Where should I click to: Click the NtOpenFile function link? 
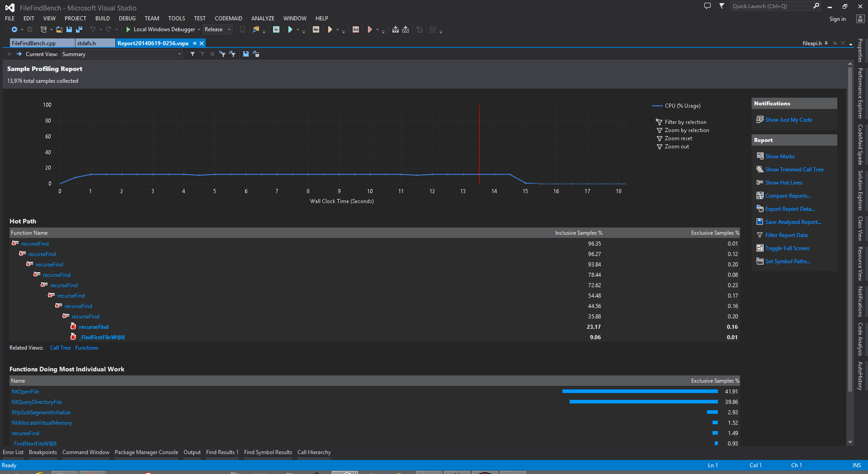25,392
